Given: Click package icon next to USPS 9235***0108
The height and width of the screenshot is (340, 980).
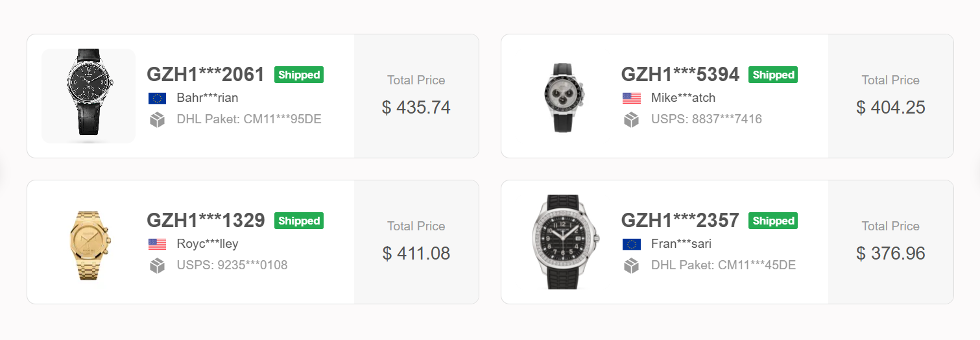Looking at the screenshot, I should tap(157, 265).
